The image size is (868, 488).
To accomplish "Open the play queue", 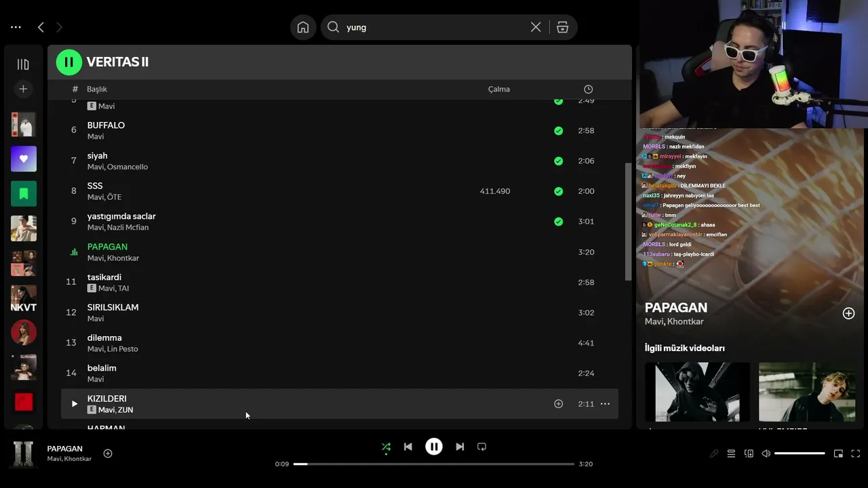I will [x=731, y=453].
